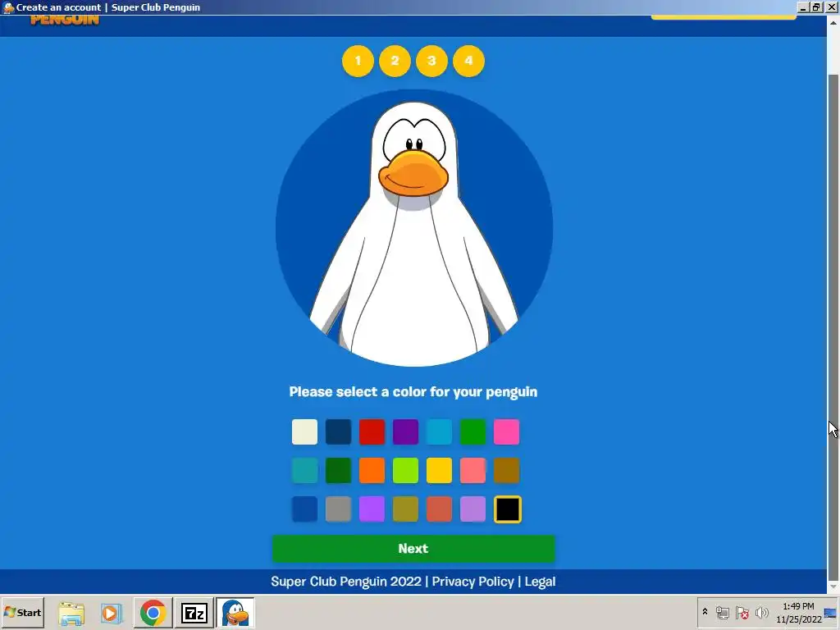The height and width of the screenshot is (630, 840).
Task: Pick the black color swatch with yellow outline
Action: pyautogui.click(x=507, y=509)
